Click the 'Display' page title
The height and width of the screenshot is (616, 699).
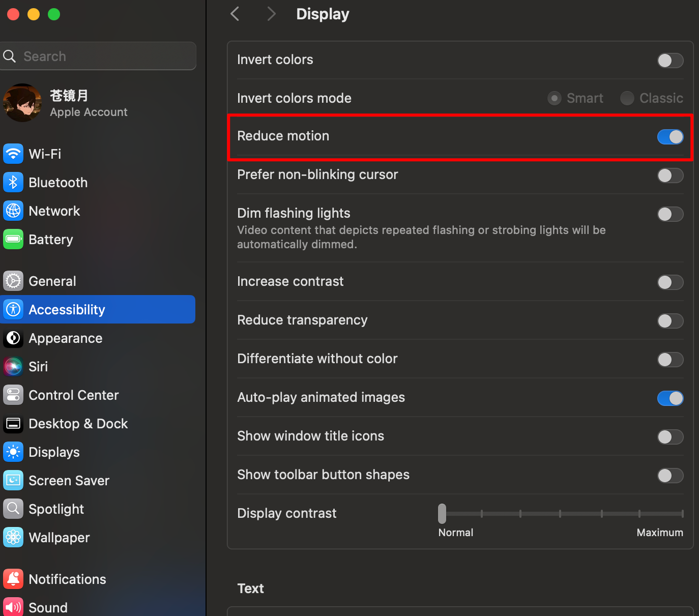[323, 14]
